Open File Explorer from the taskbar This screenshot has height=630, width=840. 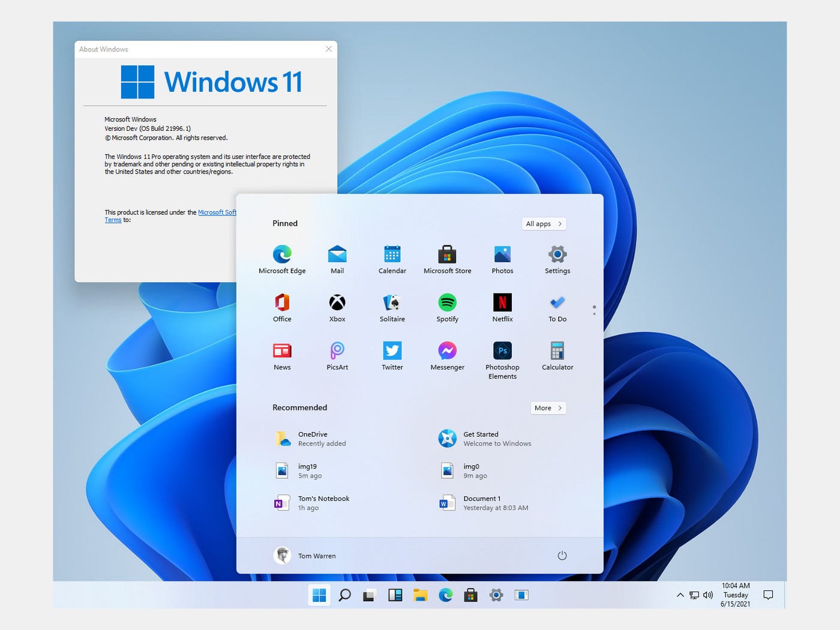pyautogui.click(x=420, y=595)
